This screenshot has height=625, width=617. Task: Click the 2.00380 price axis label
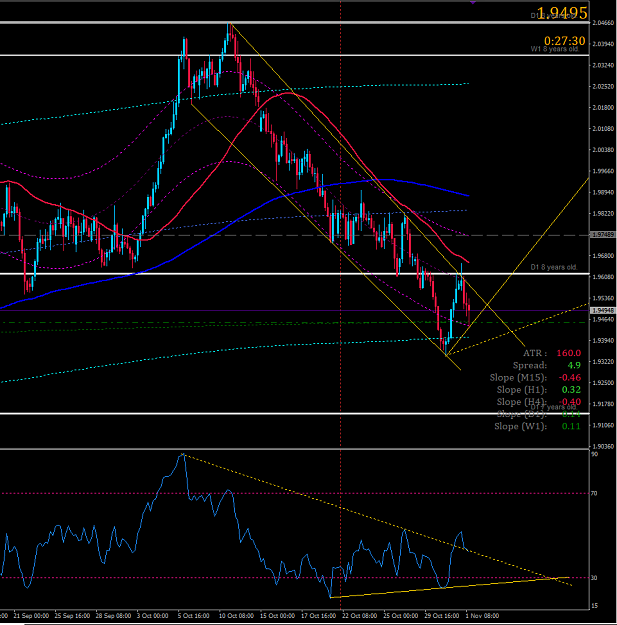pos(603,150)
